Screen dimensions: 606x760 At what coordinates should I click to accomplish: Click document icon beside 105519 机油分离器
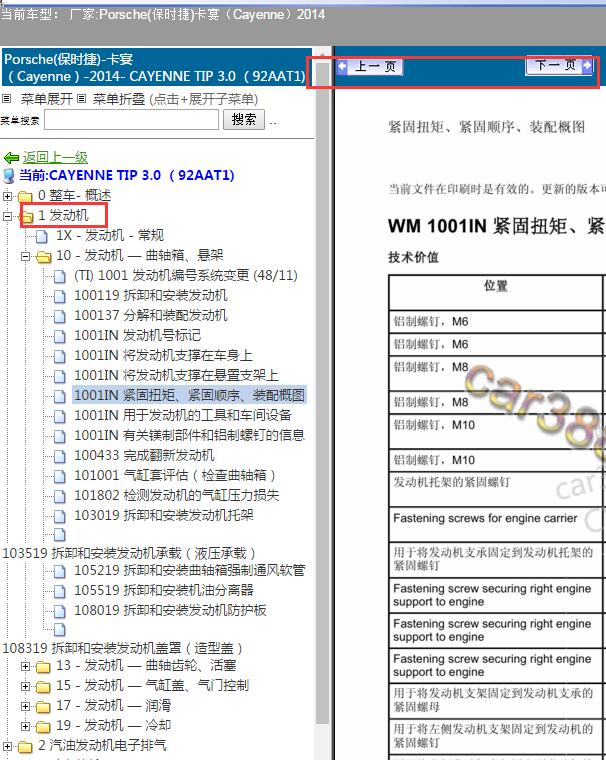(x=60, y=591)
